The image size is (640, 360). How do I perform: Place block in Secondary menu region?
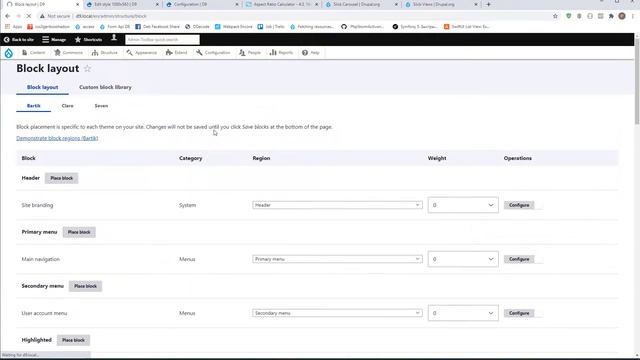click(x=85, y=286)
